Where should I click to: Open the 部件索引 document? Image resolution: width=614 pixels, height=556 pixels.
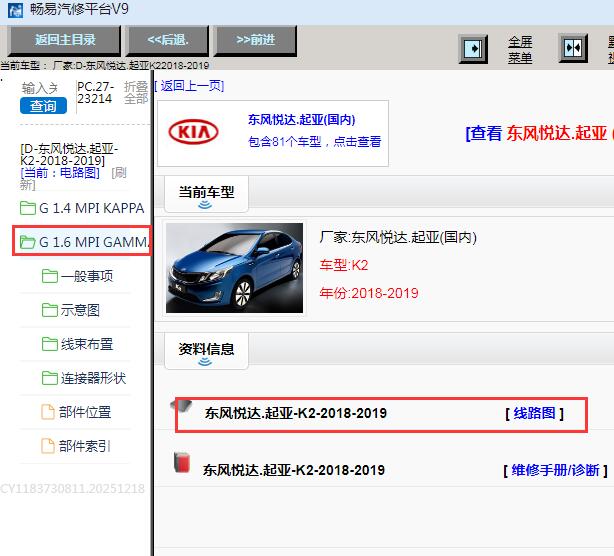[x=76, y=446]
